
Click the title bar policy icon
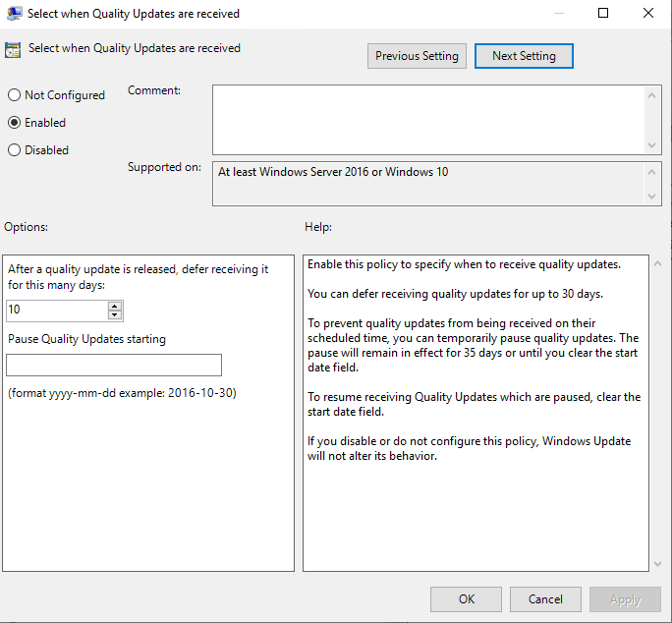[x=14, y=14]
